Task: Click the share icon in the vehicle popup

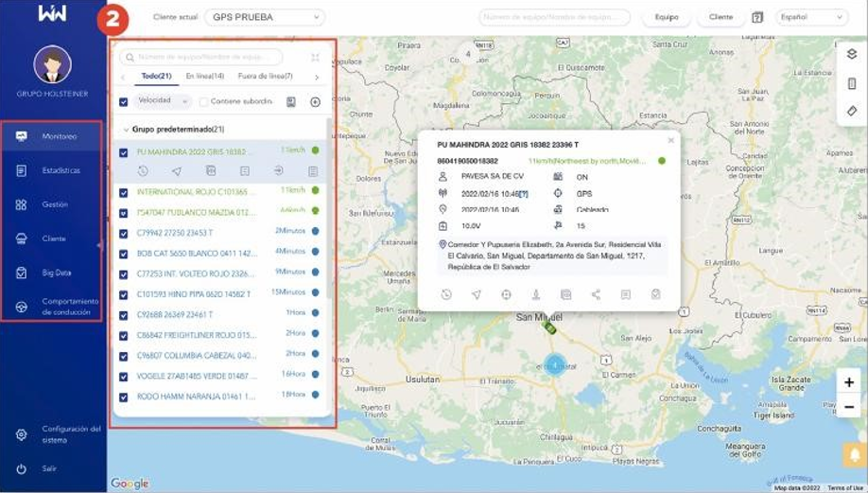Action: click(596, 294)
